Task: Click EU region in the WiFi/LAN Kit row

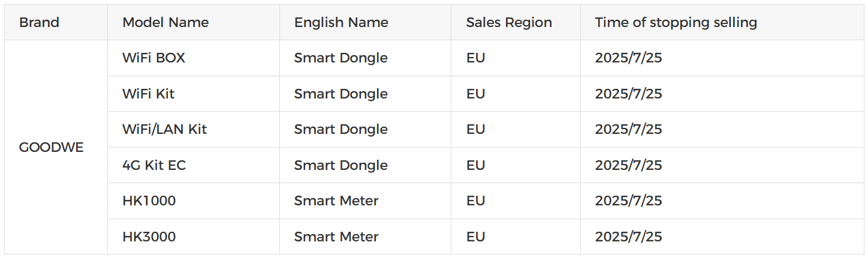Action: pos(475,130)
